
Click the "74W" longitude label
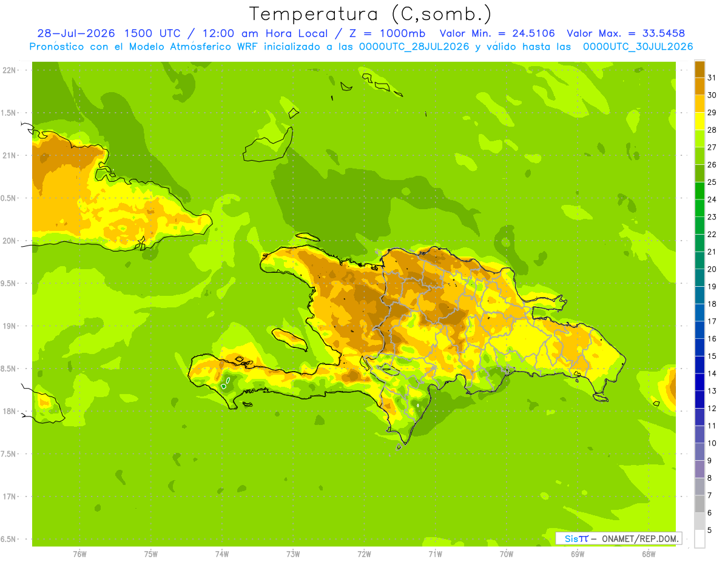coord(222,554)
